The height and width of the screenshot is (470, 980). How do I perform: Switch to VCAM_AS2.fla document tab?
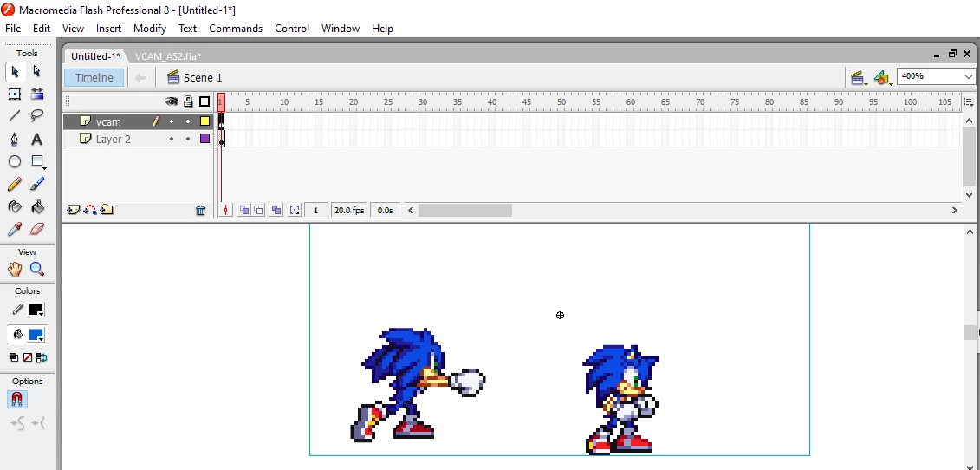click(167, 56)
